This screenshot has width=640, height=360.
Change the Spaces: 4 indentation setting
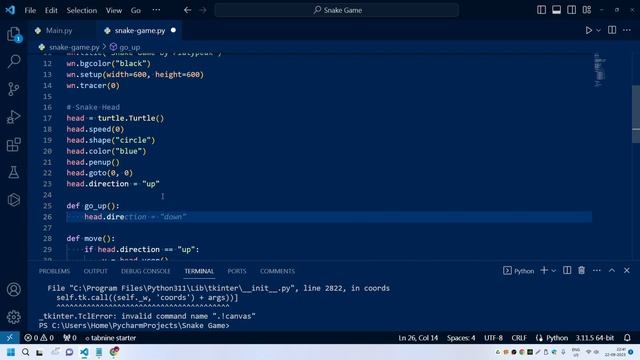pos(461,338)
